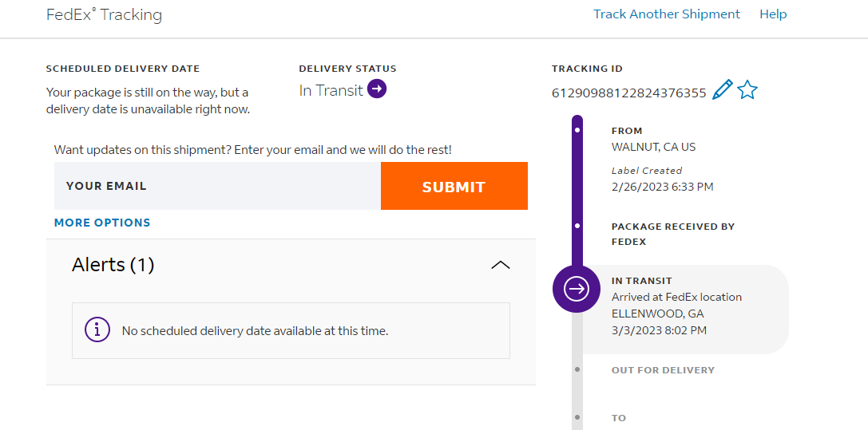Click the Out for Delivery timeline dot
The width and height of the screenshot is (868, 430).
point(577,369)
